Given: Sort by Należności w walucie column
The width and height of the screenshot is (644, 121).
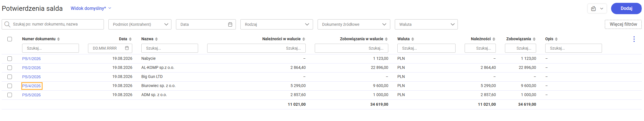Looking at the screenshot, I should click(x=304, y=39).
